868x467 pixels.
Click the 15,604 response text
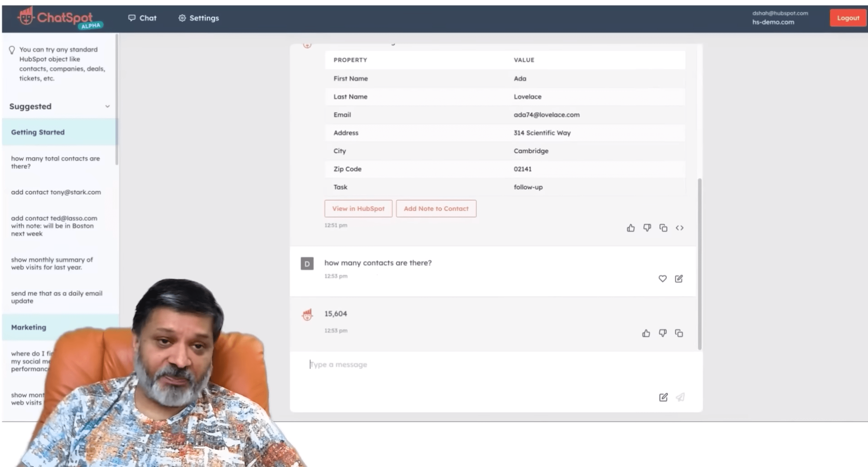pyautogui.click(x=336, y=313)
